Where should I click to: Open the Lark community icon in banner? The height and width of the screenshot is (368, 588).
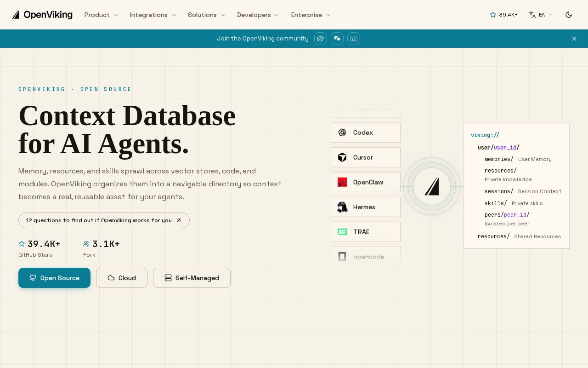321,39
